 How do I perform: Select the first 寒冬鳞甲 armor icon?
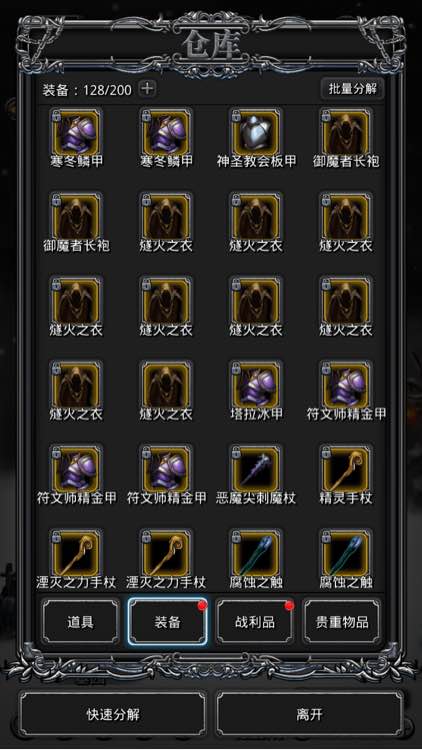tap(76, 132)
